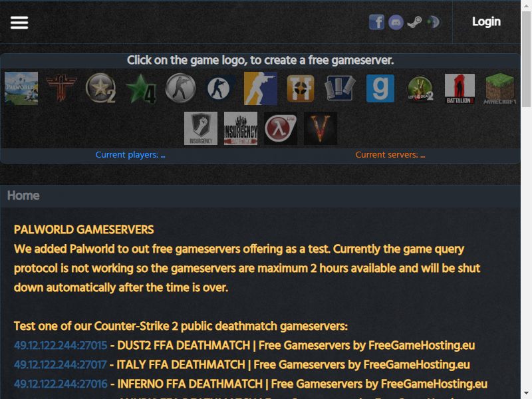Click the vertical page scrollbar thumb

pos(526,59)
